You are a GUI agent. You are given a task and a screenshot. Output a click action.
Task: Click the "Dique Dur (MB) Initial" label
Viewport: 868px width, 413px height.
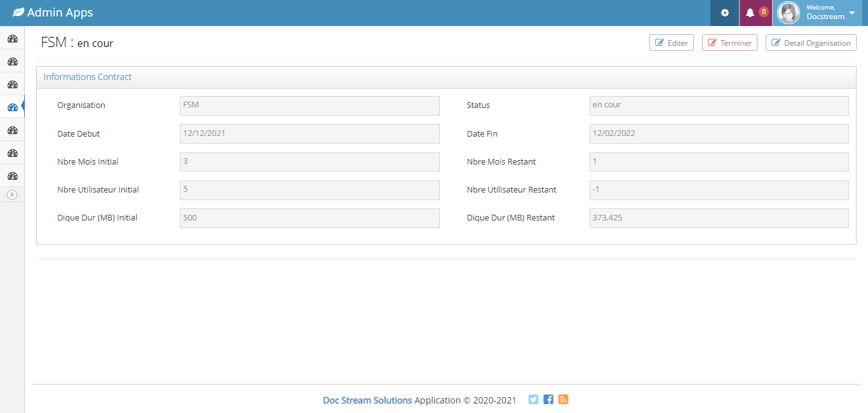(x=97, y=217)
